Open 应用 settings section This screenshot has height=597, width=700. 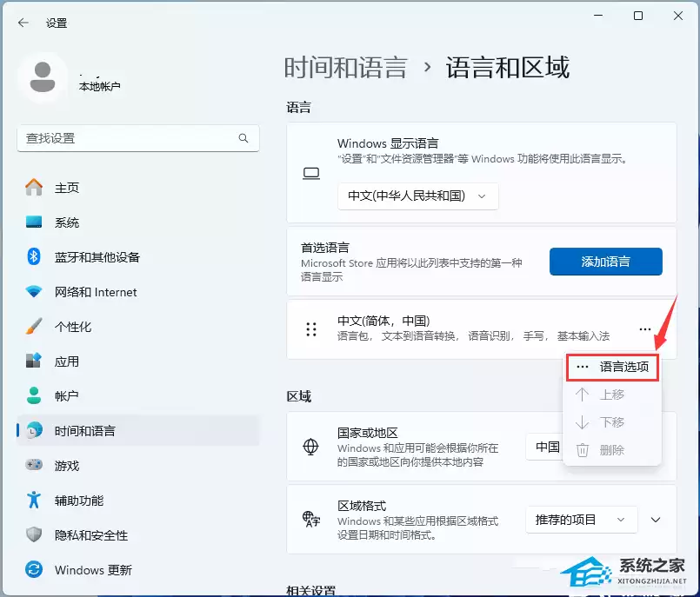[138, 361]
